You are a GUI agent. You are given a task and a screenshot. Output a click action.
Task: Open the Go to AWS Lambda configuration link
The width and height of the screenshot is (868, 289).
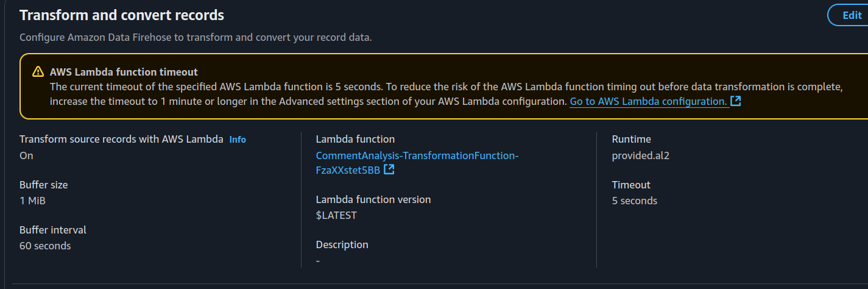pyautogui.click(x=648, y=102)
